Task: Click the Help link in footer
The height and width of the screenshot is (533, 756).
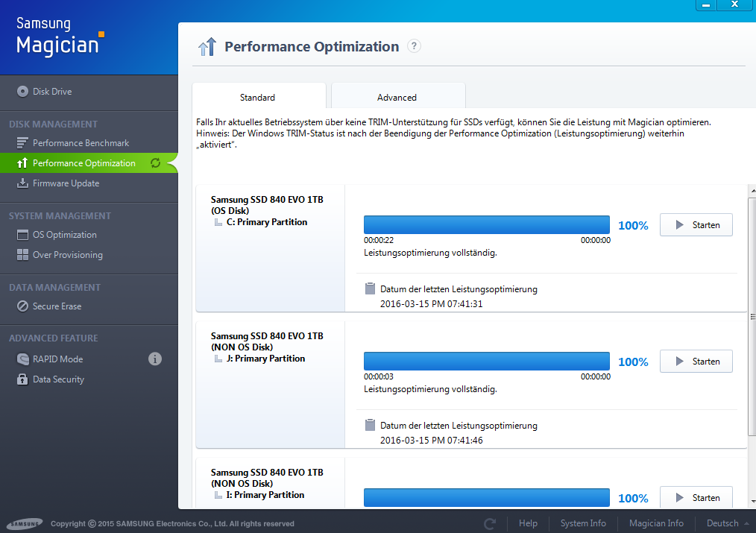Action: [528, 523]
